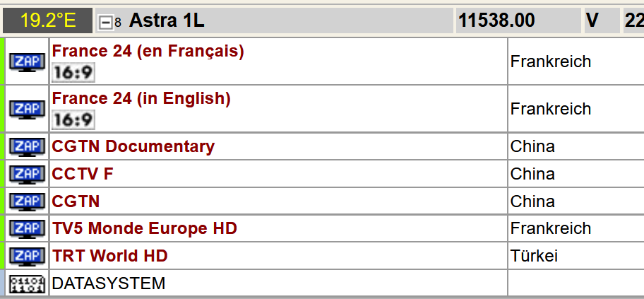
Task: Collapse the Astra 1L transponder list
Action: click(106, 22)
